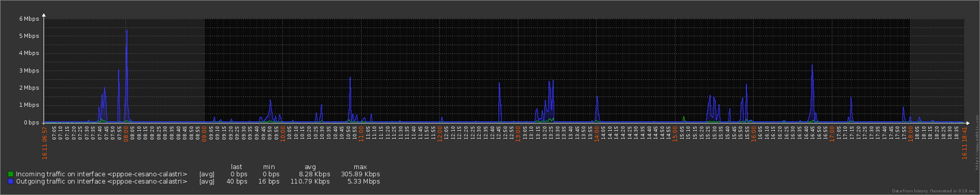980x195 pixels.
Task: Click the outgoing traffic peak near 16:45
Action: 812,65
